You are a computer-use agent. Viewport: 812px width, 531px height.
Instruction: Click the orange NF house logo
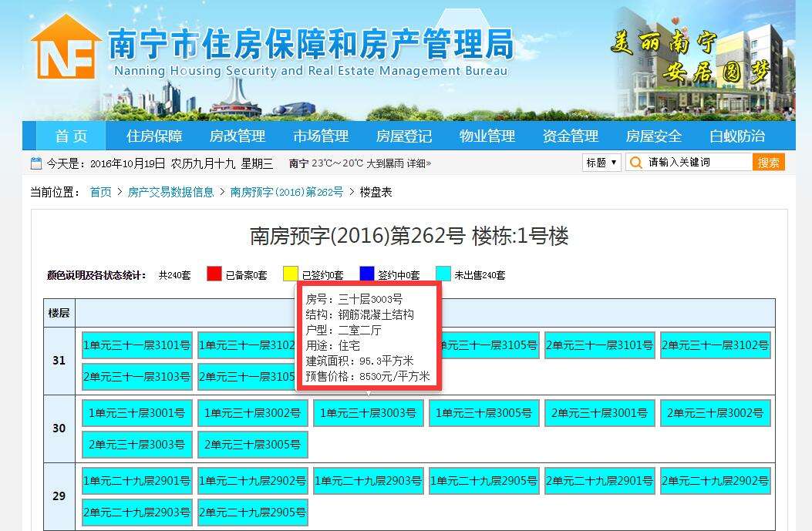[66, 47]
